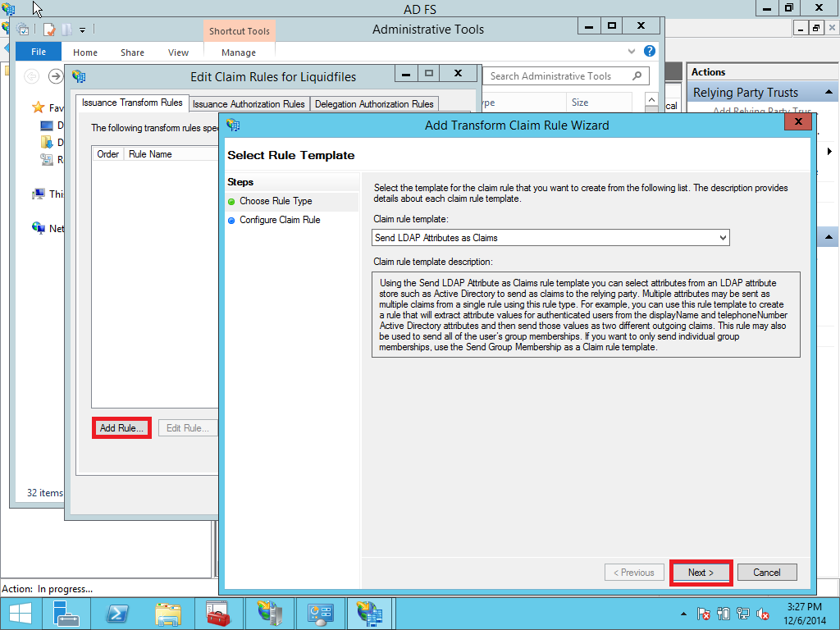The image size is (840, 630).
Task: Switch to the Issuance Authorization Rules tab
Action: pyautogui.click(x=249, y=104)
